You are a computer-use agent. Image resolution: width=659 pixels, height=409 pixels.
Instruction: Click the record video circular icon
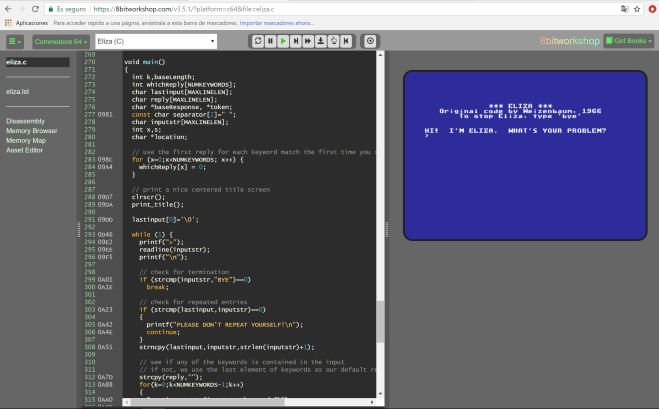tap(370, 41)
